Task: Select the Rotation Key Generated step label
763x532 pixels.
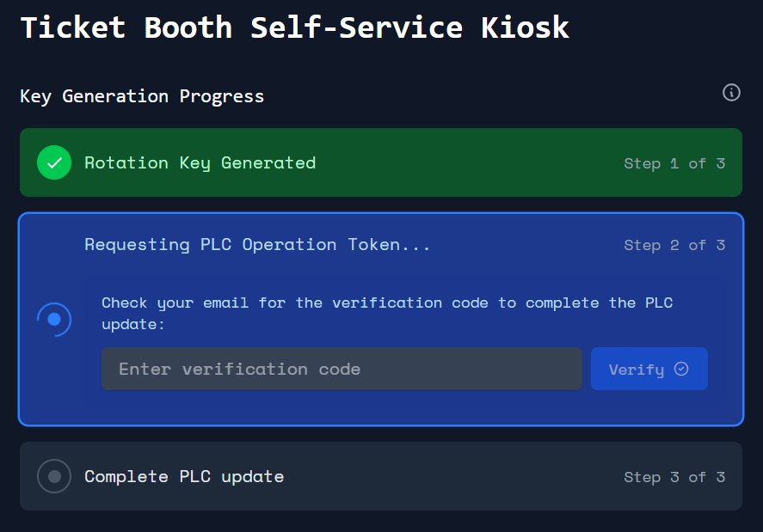Action: [x=200, y=162]
